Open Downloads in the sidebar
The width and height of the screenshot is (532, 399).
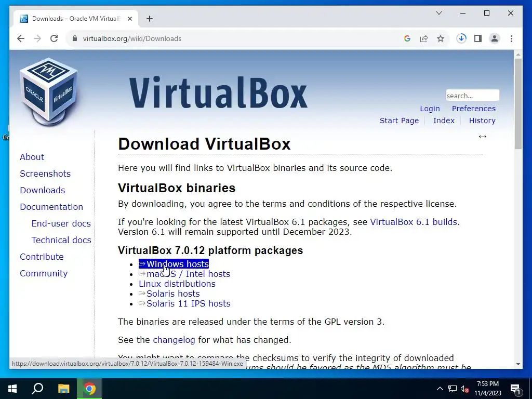point(43,190)
